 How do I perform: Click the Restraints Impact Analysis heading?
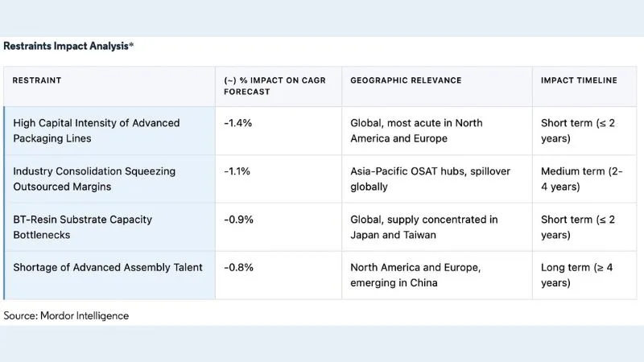point(68,46)
